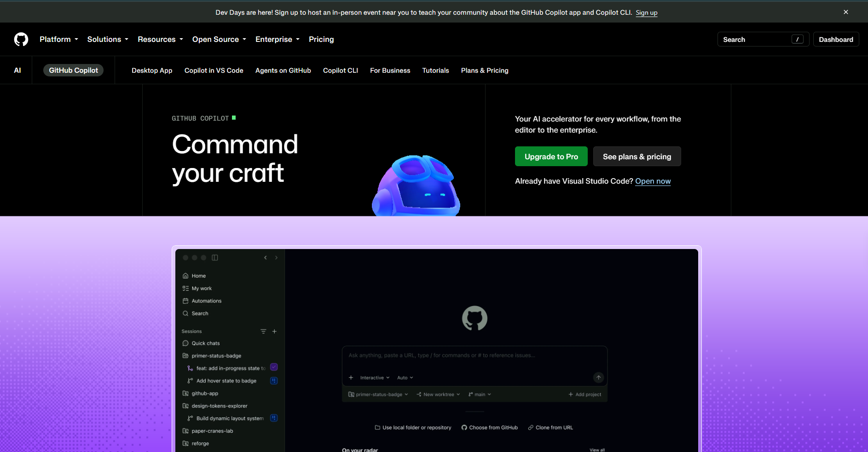868x452 pixels.
Task: Open Copilot in VS Code tab
Action: (x=214, y=70)
